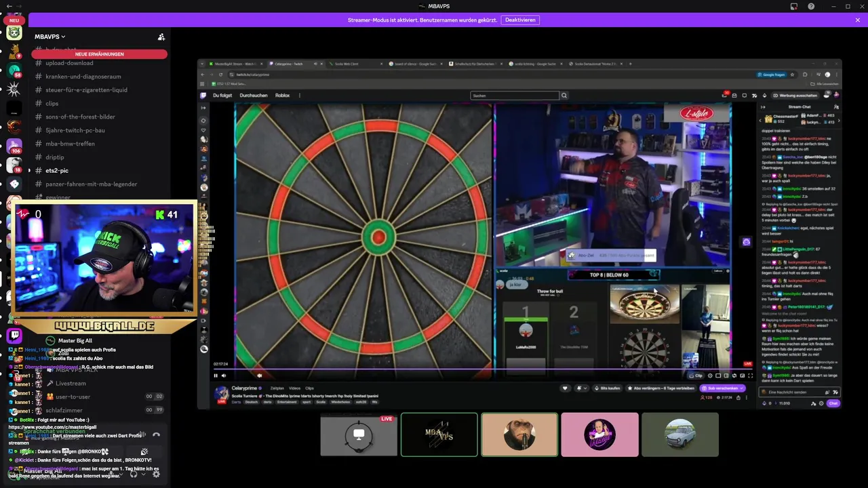Image resolution: width=868 pixels, height=488 pixels.
Task: Toggle Discord microphone mute
Action: tap(111, 474)
